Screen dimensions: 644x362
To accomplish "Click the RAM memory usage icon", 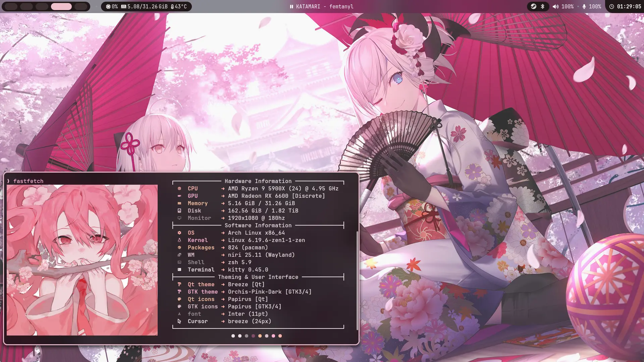I will click(x=123, y=6).
